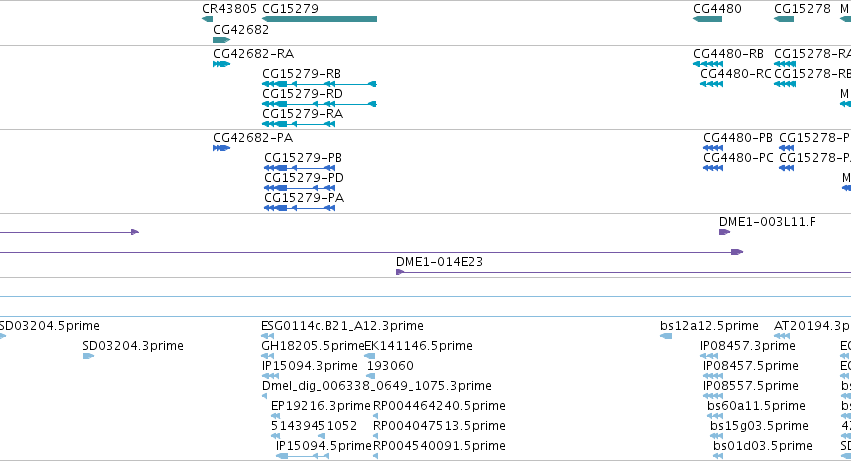Select the bs60a11.5prime feature

coord(715,416)
